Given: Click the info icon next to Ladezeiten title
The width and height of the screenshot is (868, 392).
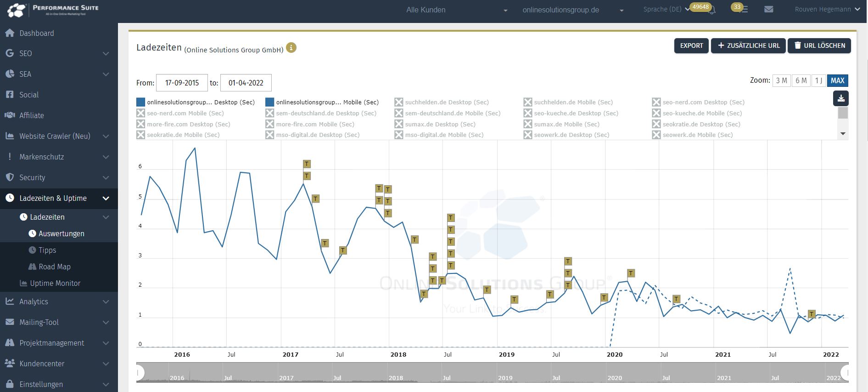Looking at the screenshot, I should click(x=291, y=48).
